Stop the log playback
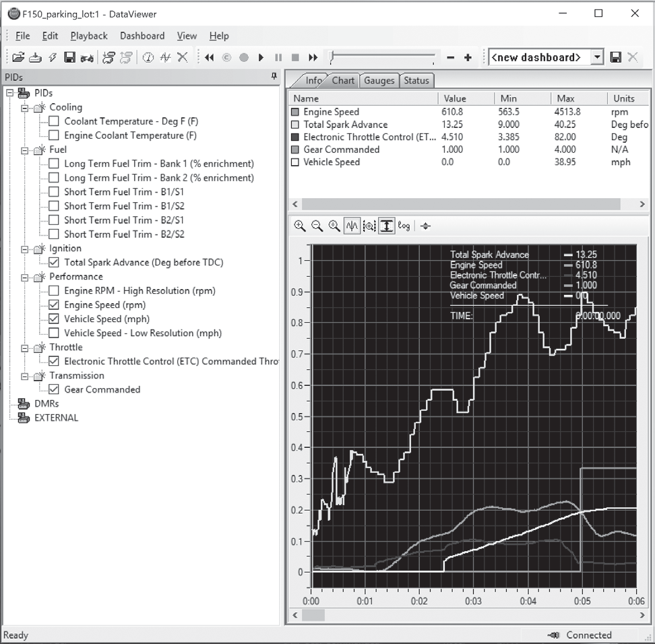The width and height of the screenshot is (655, 644). coord(295,58)
